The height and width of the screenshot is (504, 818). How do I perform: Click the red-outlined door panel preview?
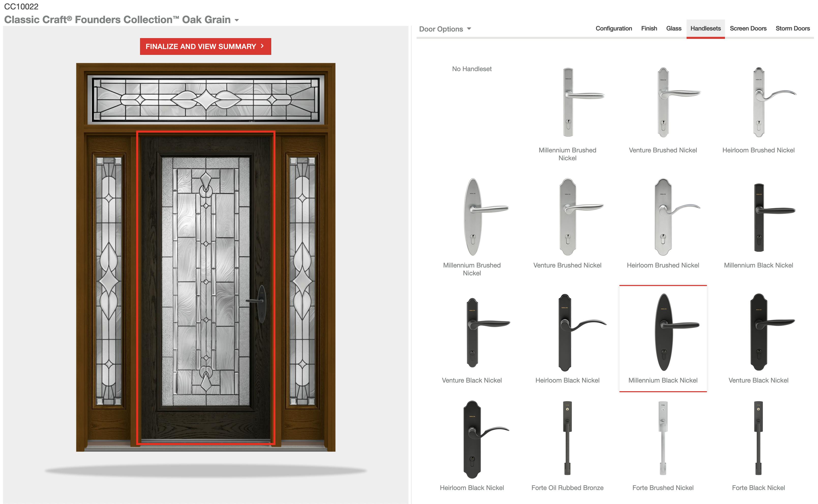[205, 290]
